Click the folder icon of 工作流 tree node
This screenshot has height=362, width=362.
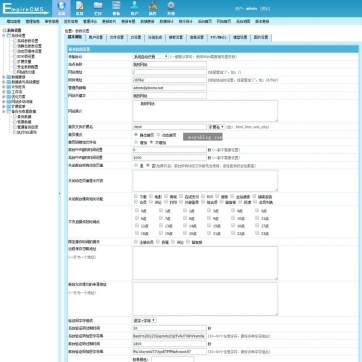point(9,92)
